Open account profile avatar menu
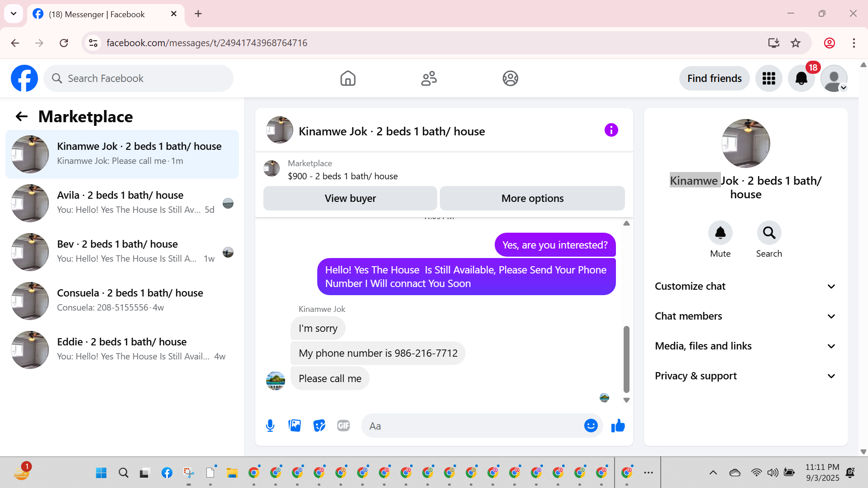This screenshot has height=488, width=868. pyautogui.click(x=834, y=78)
